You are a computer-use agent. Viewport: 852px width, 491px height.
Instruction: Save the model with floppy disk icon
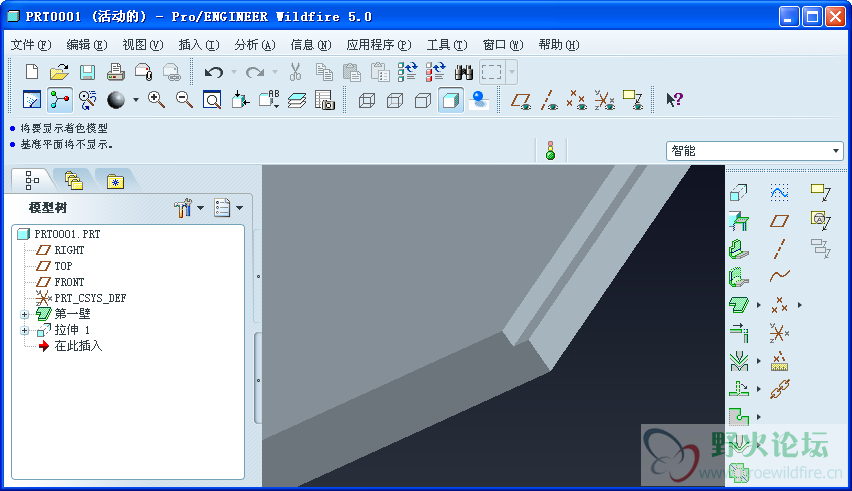pos(87,72)
